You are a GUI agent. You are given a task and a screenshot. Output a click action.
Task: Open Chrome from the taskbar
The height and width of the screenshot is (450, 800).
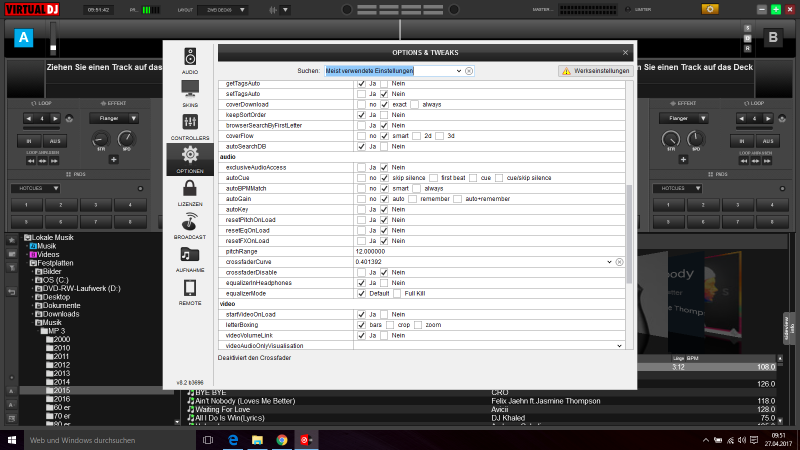coord(282,440)
